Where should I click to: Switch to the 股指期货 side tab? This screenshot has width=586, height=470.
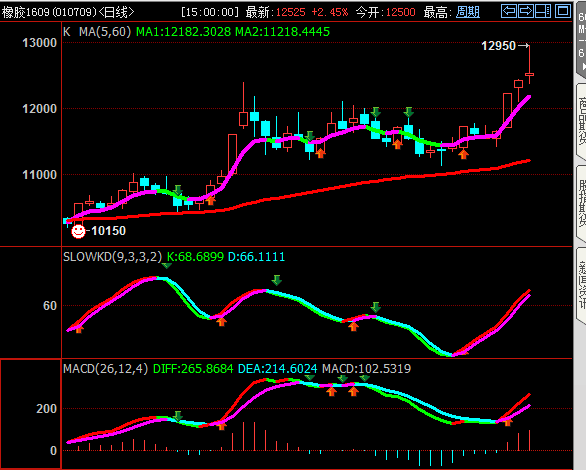[x=582, y=203]
